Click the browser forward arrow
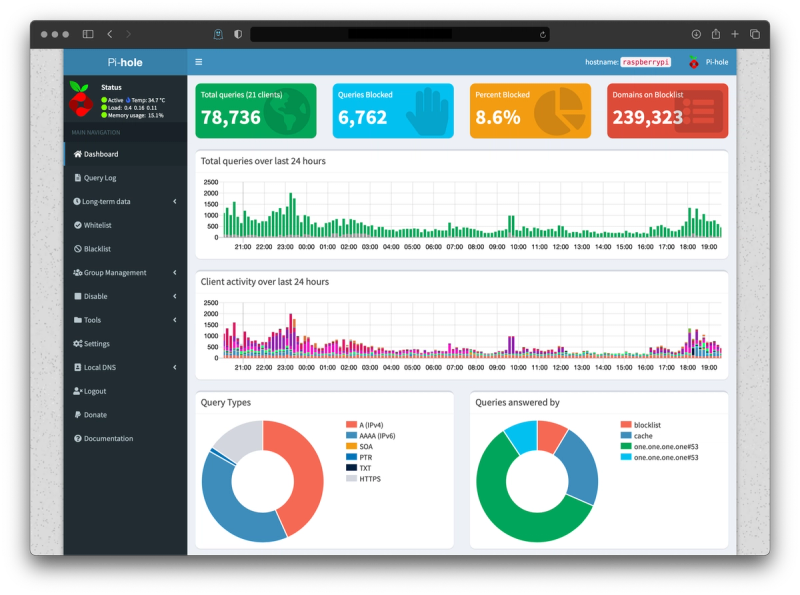This screenshot has width=800, height=595. click(128, 34)
